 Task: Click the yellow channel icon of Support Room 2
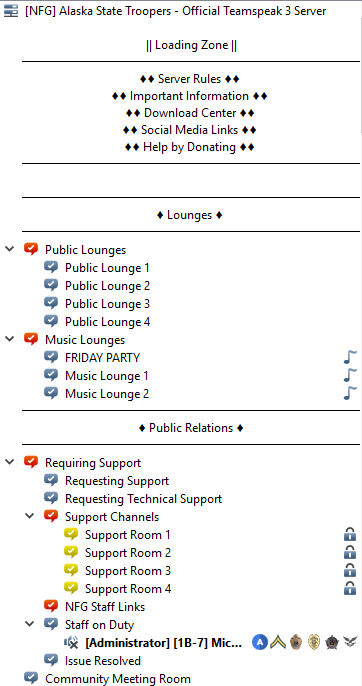tap(71, 553)
